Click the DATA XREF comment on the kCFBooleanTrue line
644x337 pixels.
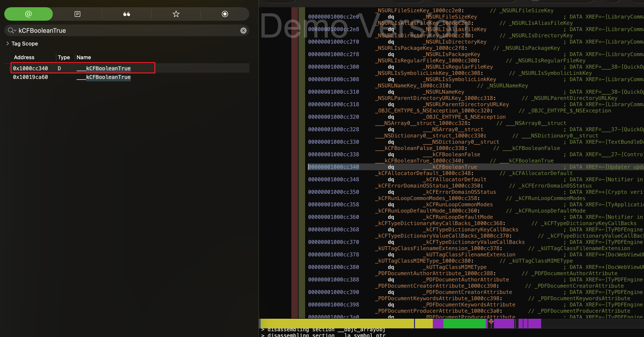tap(603, 167)
